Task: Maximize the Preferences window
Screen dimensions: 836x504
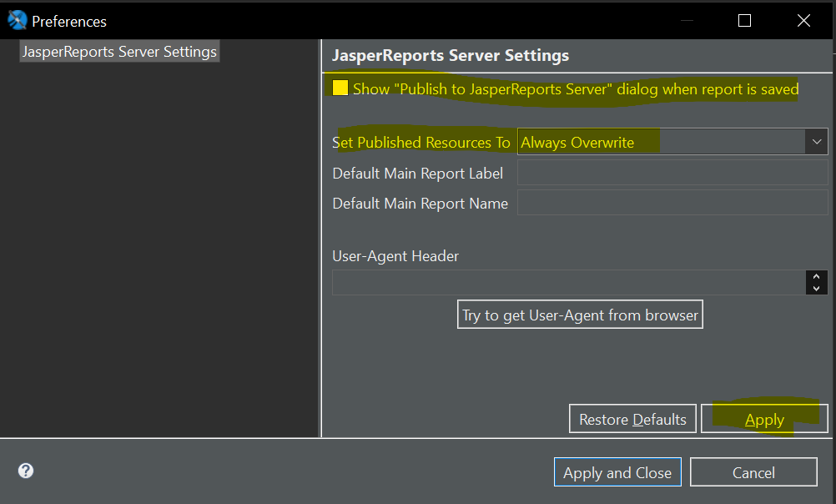Action: (744, 21)
